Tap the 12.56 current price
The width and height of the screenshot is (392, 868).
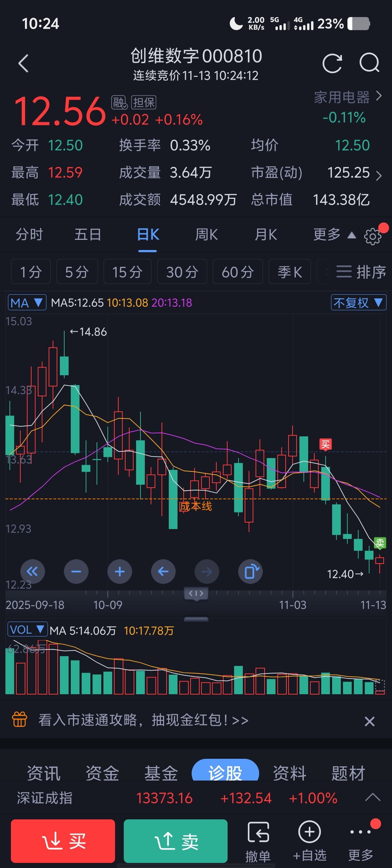[x=60, y=111]
